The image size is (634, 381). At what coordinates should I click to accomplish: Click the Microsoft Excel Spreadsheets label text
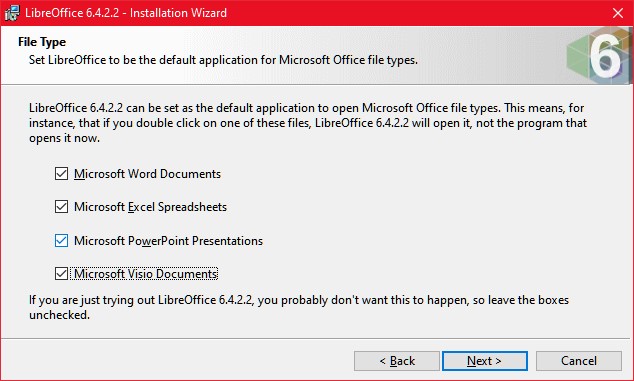150,207
